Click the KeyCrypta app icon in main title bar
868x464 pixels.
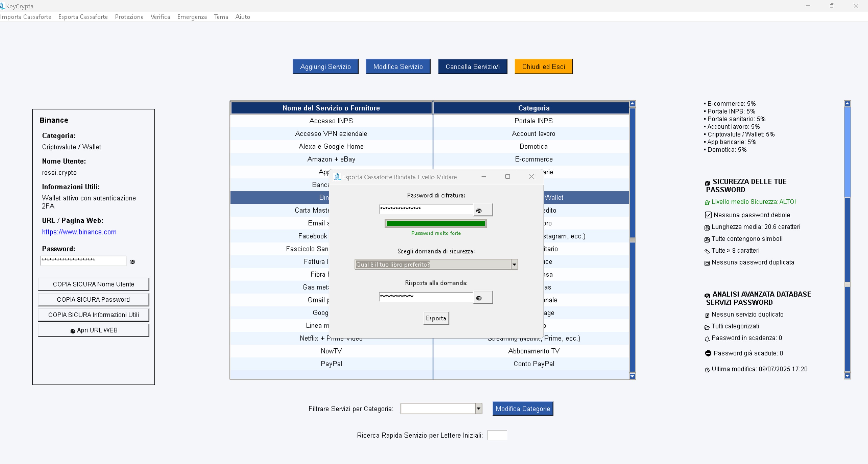(2, 6)
